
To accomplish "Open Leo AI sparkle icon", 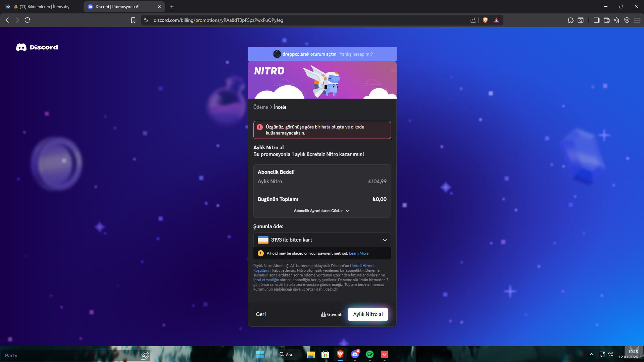I will [617, 20].
